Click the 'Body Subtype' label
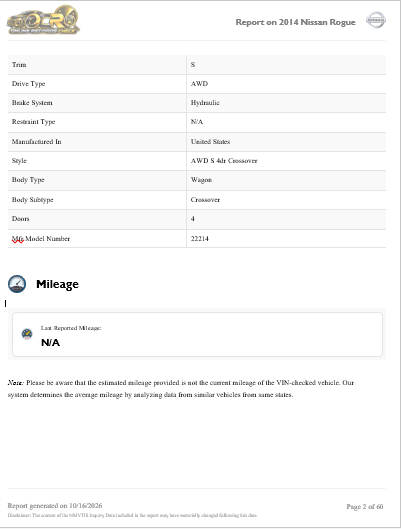The height and width of the screenshot is (529, 401). coord(32,200)
